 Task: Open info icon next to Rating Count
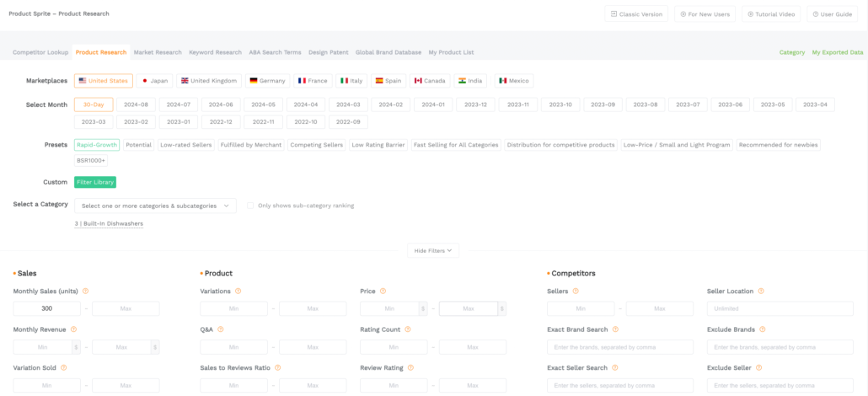408,329
